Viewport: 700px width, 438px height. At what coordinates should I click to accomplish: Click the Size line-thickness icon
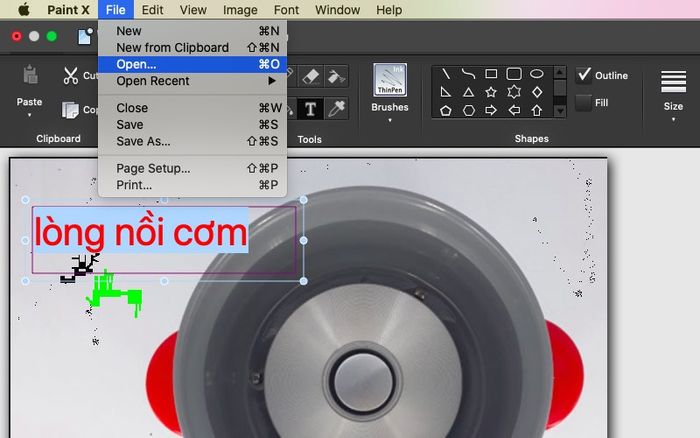point(673,81)
